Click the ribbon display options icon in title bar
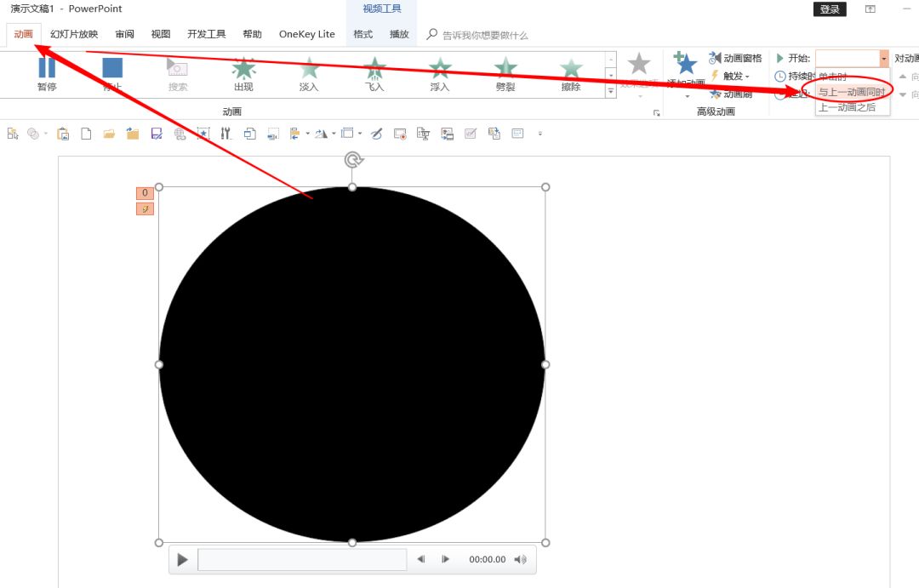Screen dimensions: 919x588 [870, 9]
